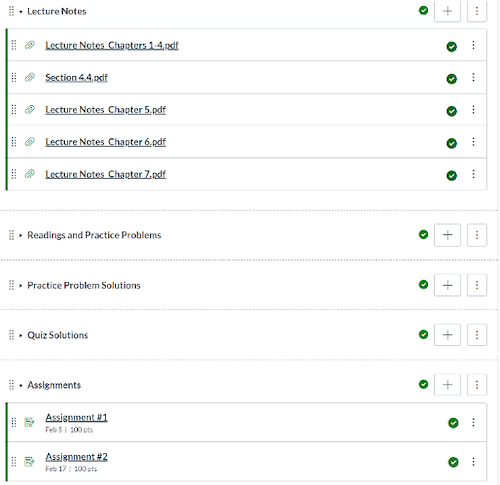The width and height of the screenshot is (500, 485).
Task: Open options menu for Quiz Solutions module
Action: click(477, 335)
